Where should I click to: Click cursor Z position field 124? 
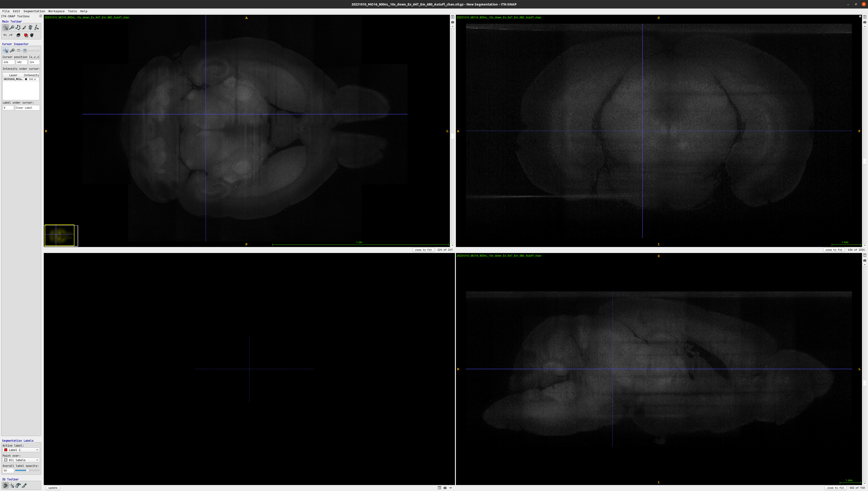click(34, 62)
